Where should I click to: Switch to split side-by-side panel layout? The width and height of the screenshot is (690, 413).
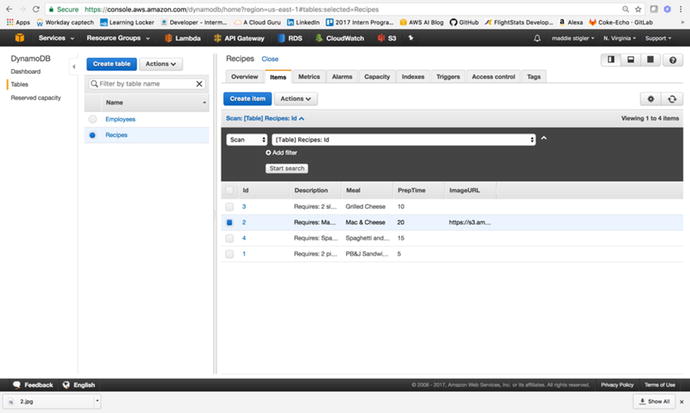[611, 60]
